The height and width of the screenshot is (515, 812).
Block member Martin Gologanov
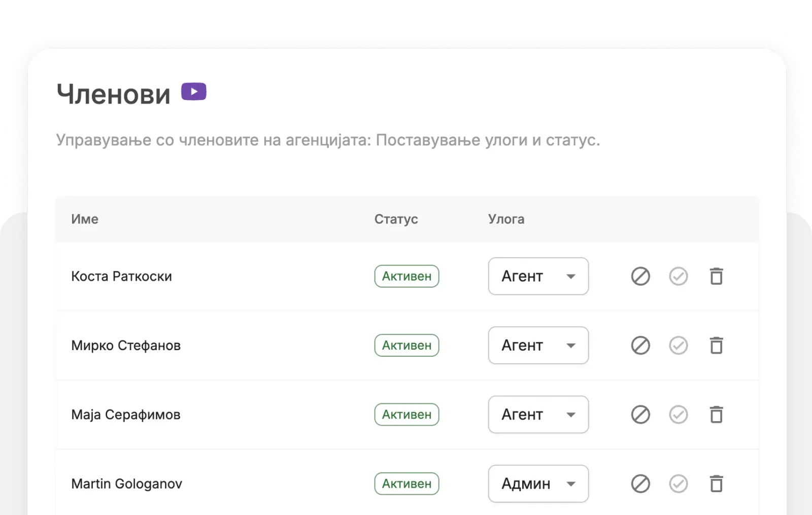tap(640, 484)
